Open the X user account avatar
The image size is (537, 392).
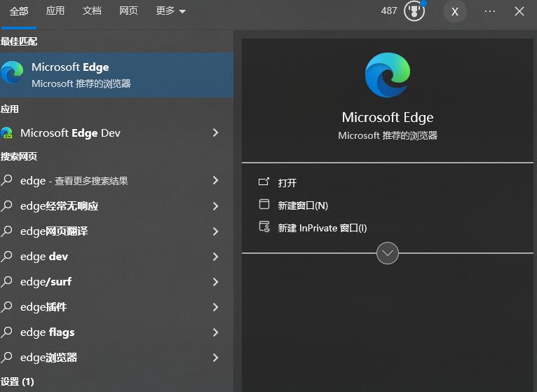pos(455,12)
